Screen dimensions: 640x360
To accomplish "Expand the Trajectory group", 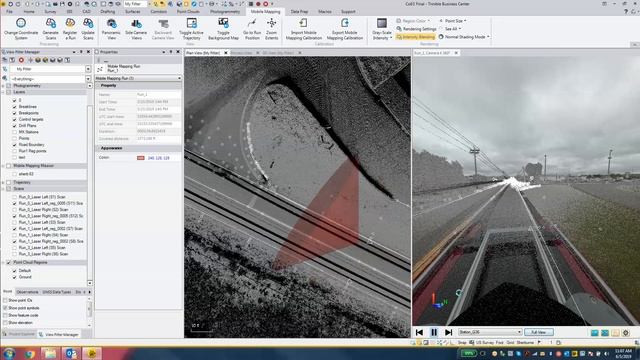I will [3, 182].
